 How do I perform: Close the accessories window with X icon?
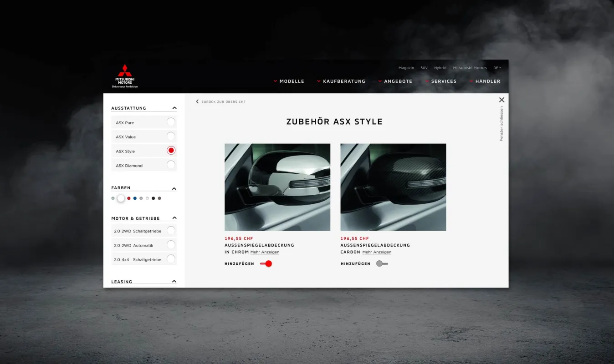(501, 100)
